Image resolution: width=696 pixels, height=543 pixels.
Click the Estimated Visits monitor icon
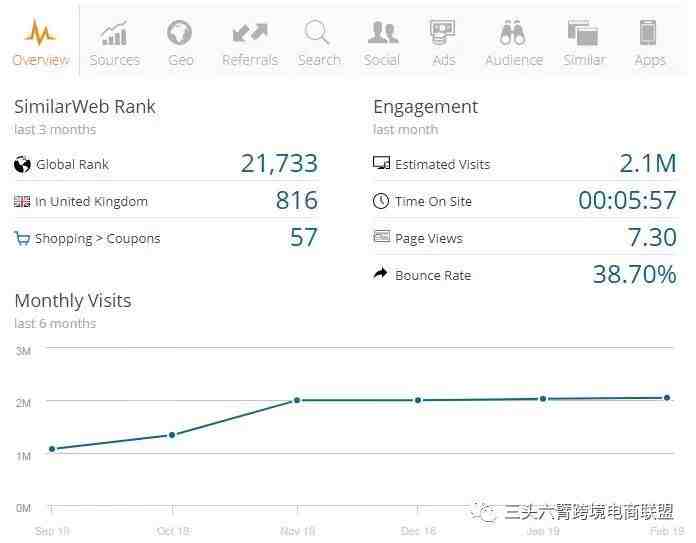381,163
